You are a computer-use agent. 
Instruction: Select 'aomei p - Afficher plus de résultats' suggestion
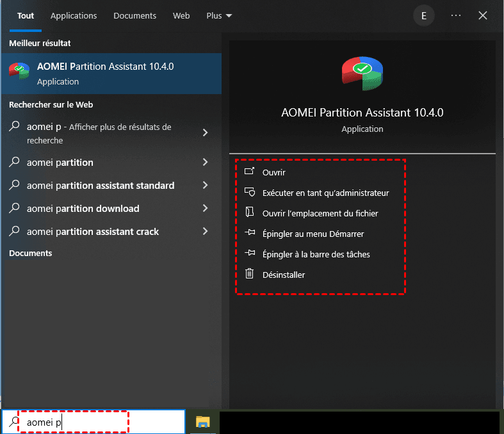tap(111, 133)
